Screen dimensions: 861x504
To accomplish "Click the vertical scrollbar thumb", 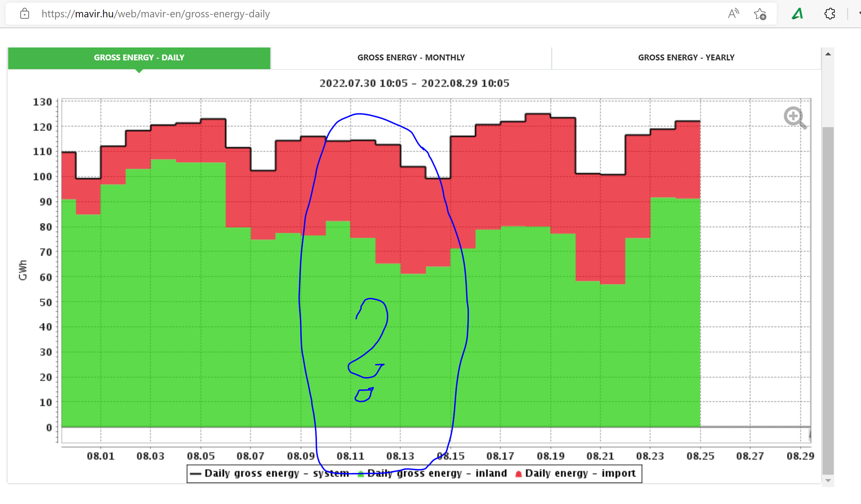I will click(828, 300).
